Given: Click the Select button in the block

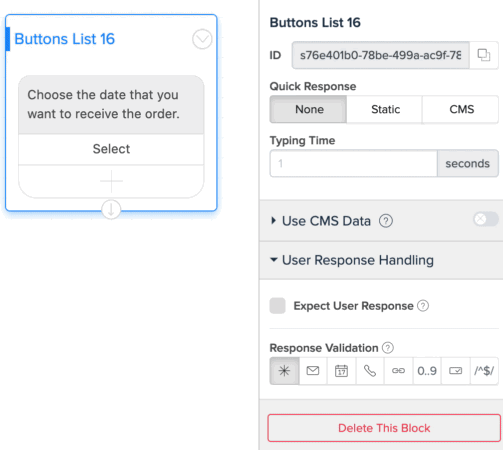Looking at the screenshot, I should [x=111, y=149].
